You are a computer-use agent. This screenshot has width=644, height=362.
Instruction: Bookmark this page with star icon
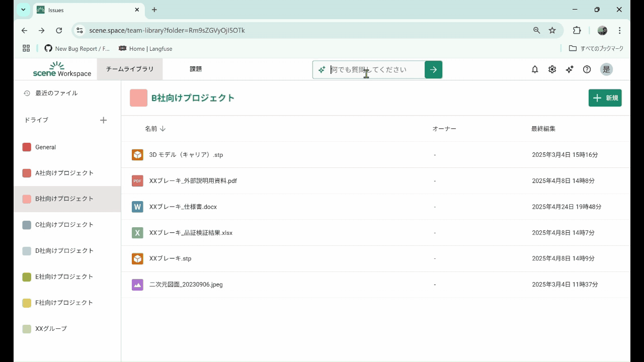coord(552,30)
